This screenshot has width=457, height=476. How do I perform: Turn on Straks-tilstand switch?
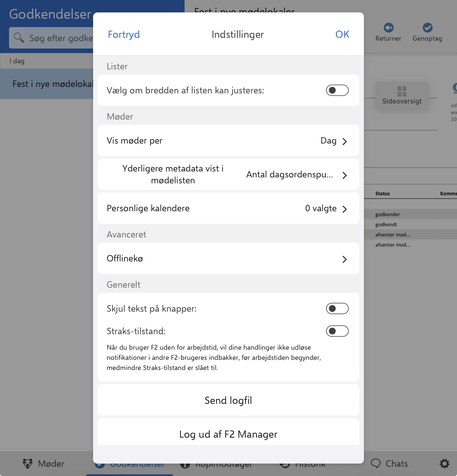point(337,331)
